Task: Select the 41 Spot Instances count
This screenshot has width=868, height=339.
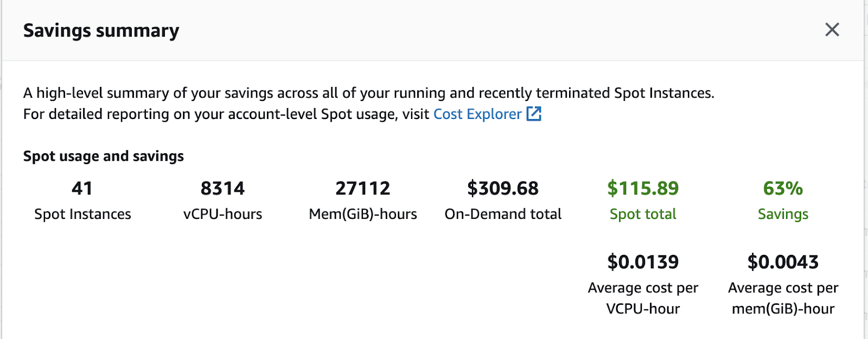Action: click(x=82, y=189)
